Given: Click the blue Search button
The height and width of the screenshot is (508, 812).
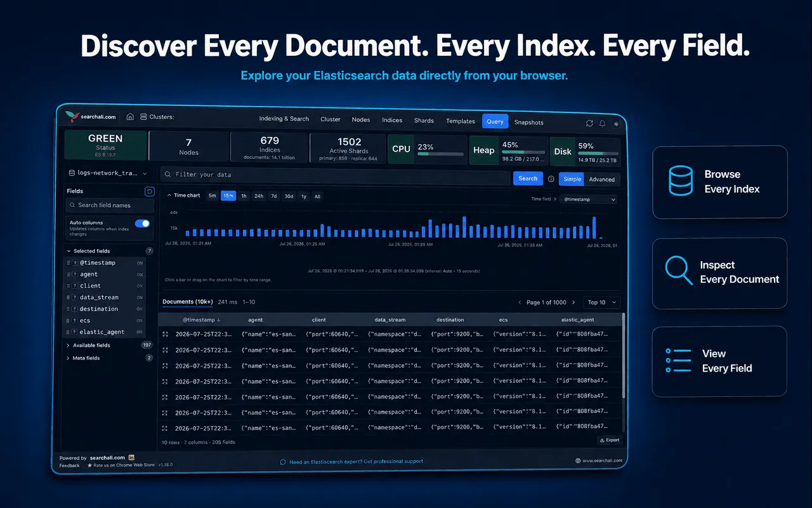Looking at the screenshot, I should coord(528,178).
